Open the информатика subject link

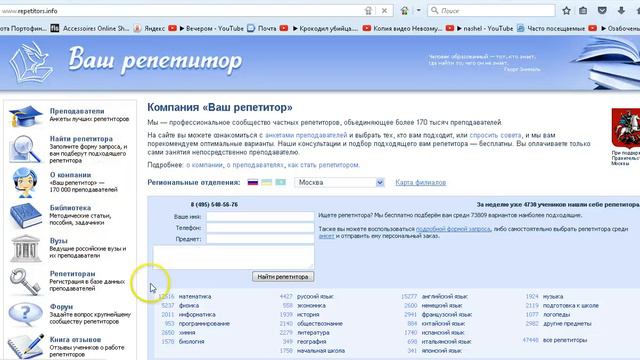[x=197, y=314]
